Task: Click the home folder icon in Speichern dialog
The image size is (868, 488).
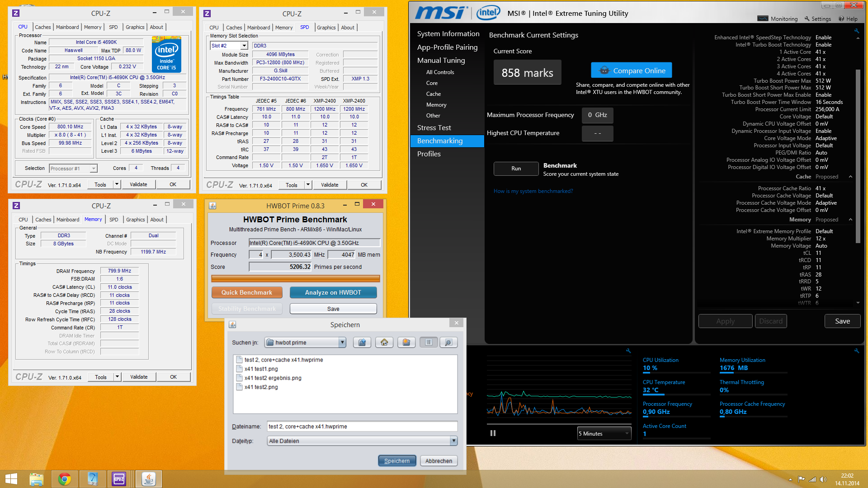Action: coord(384,343)
